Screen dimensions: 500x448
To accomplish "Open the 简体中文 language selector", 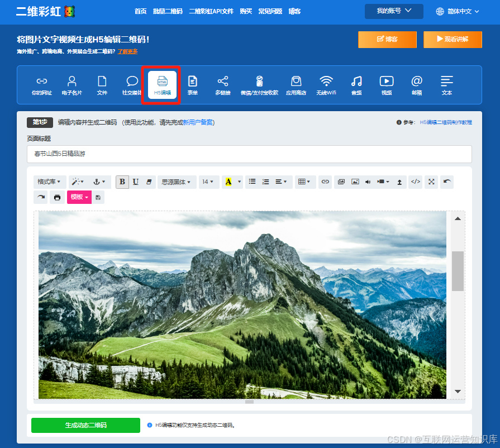I will point(458,12).
